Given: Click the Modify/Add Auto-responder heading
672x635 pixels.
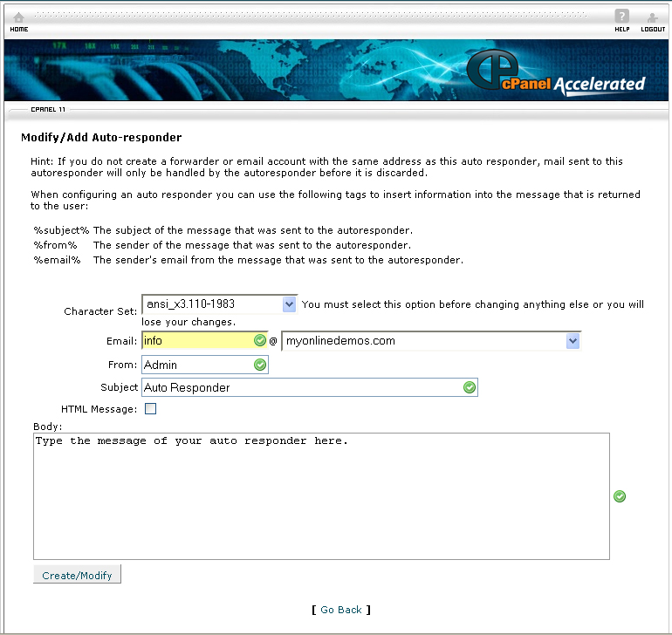Looking at the screenshot, I should [101, 138].
